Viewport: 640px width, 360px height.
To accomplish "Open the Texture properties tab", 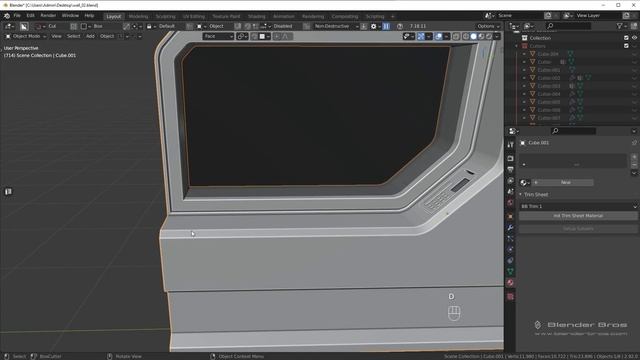I will click(510, 297).
